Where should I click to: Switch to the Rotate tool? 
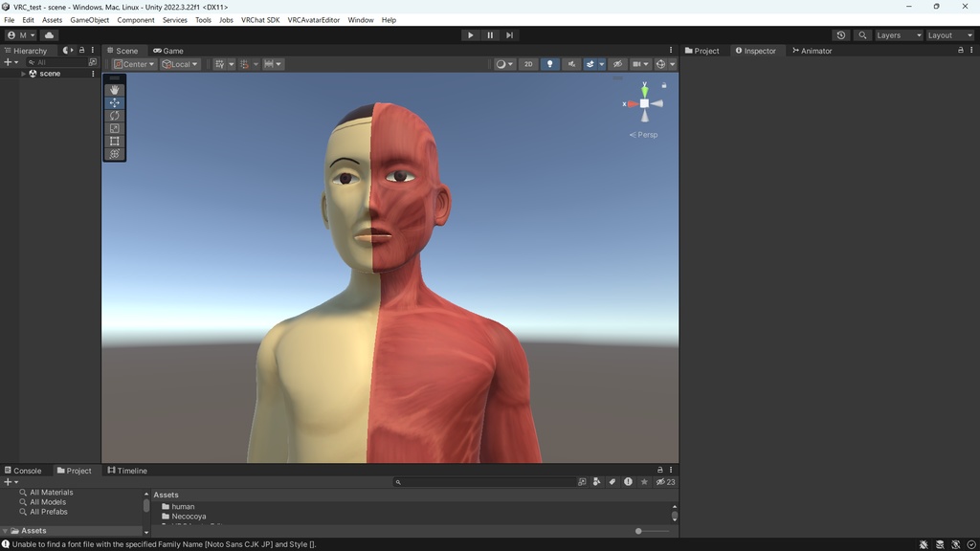click(114, 115)
